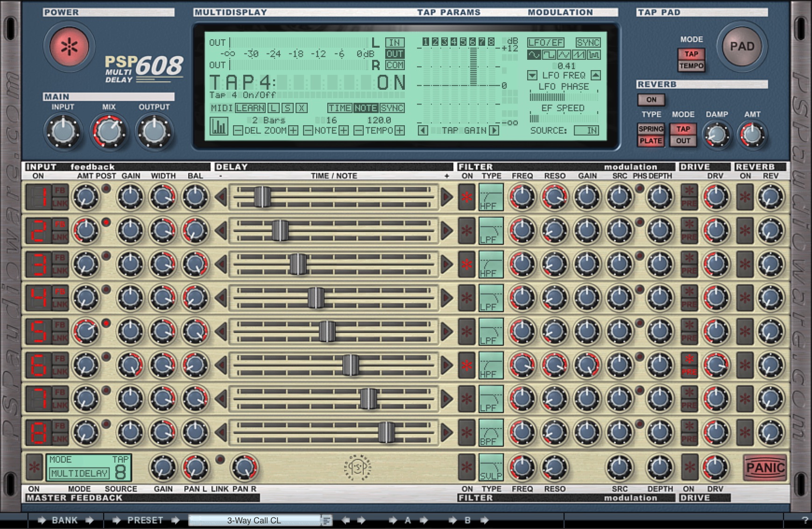
Task: Click the up arrow next to LFO FREQ
Action: [595, 75]
